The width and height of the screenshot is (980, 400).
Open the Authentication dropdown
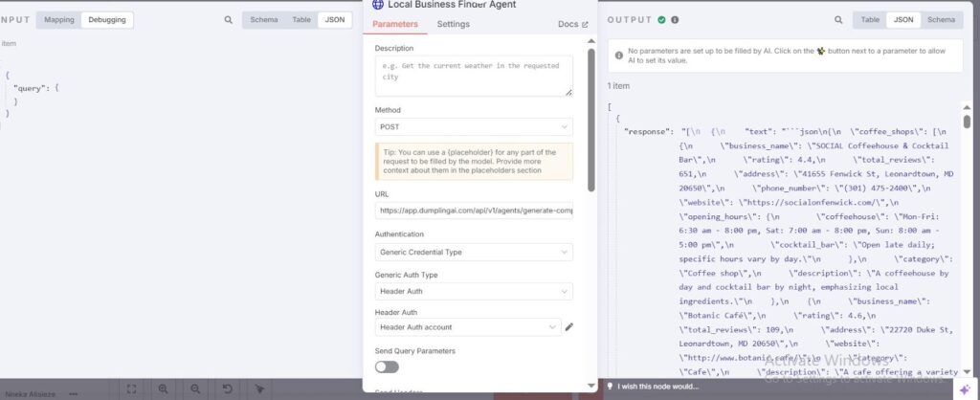pos(474,252)
